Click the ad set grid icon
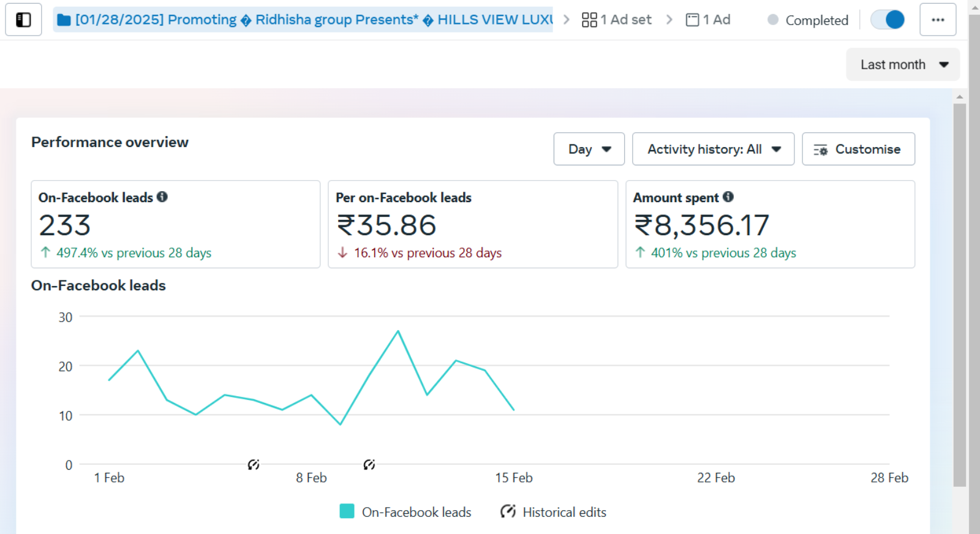The height and width of the screenshot is (534, 980). (589, 20)
